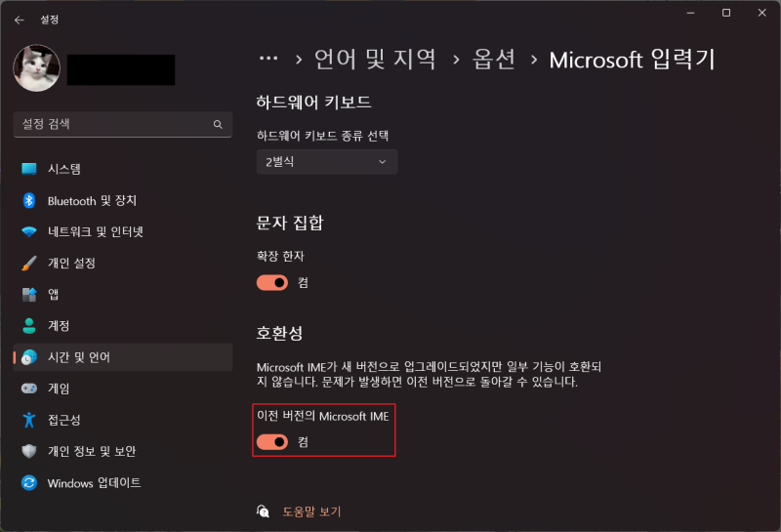Turn off 이전 버전의 Microsoft IME switch
The image size is (781, 532).
pos(272,442)
